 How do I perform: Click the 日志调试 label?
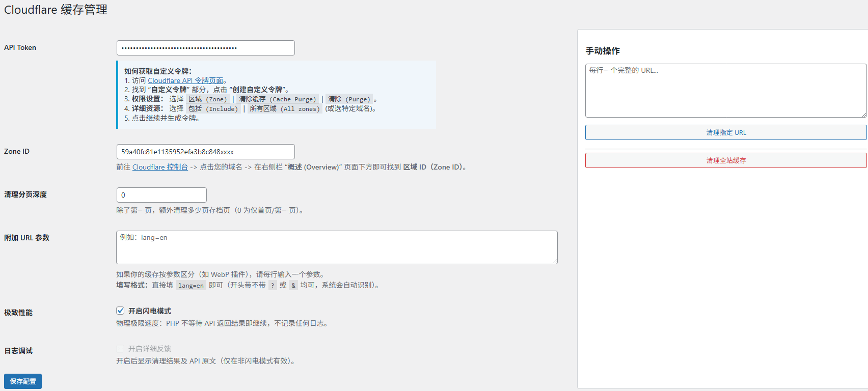[18, 351]
